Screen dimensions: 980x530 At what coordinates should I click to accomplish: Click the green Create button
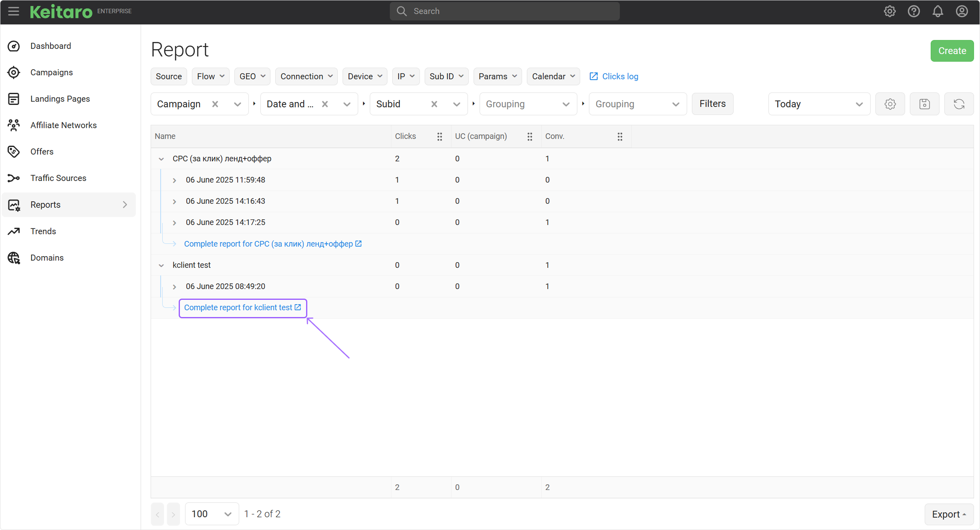(x=952, y=51)
